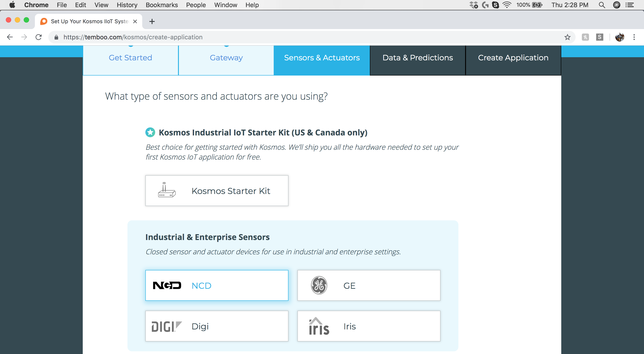Click the Industrial & Enterprise Sensors heading
This screenshot has width=644, height=354.
(x=208, y=237)
